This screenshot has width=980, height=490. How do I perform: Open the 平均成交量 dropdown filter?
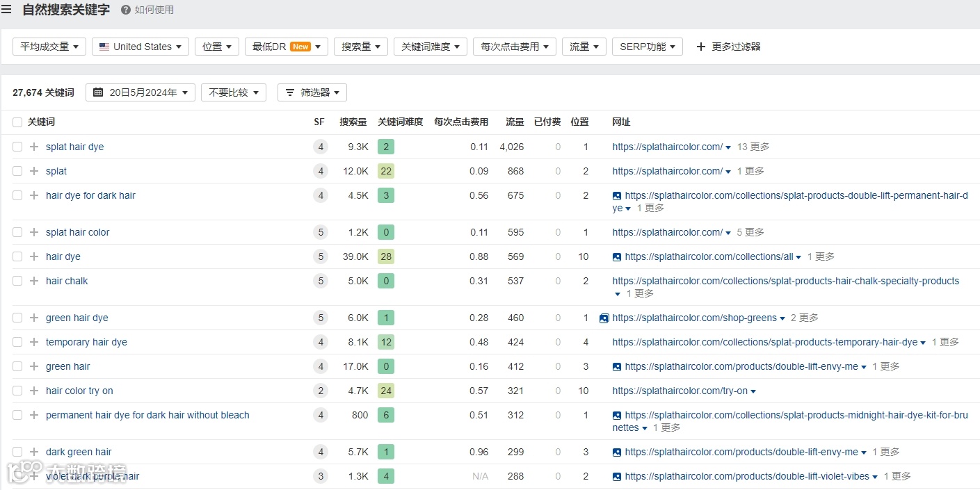click(x=49, y=47)
